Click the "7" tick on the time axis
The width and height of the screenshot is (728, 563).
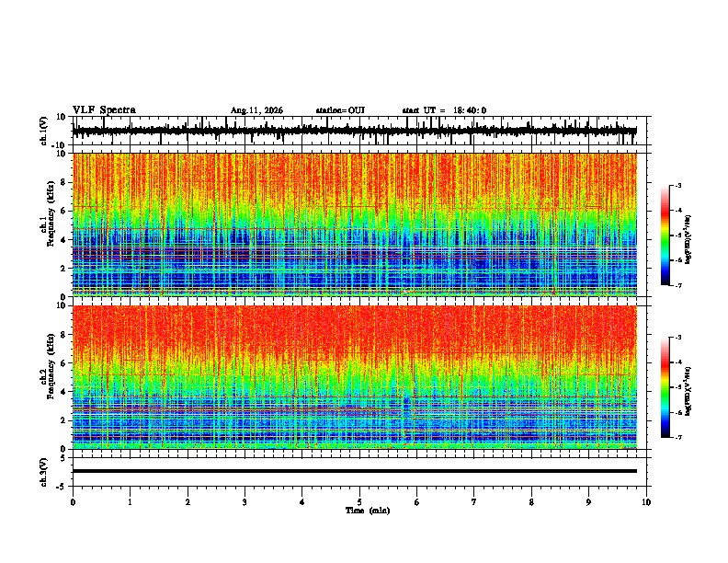pyautogui.click(x=474, y=502)
